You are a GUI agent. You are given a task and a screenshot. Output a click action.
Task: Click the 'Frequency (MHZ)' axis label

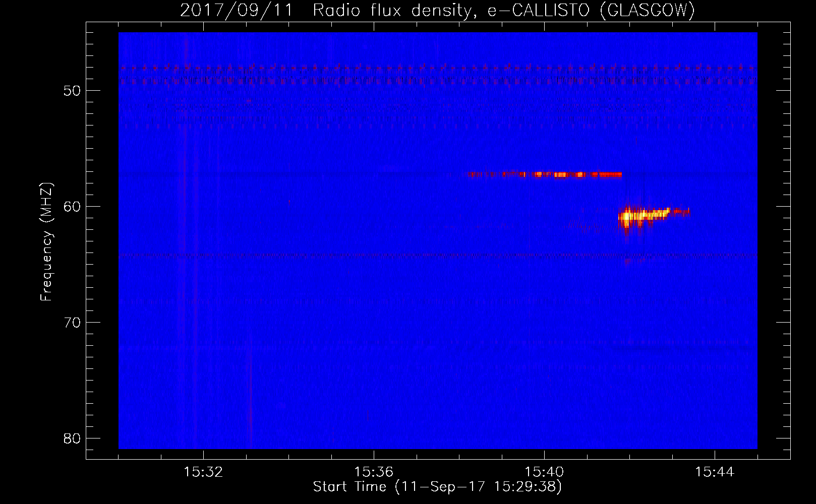[x=46, y=242]
